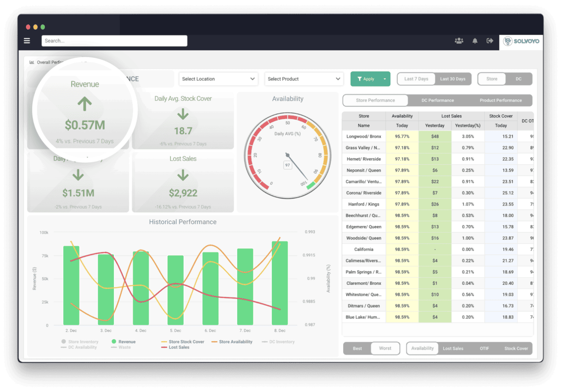Open the DC Performance tab
561x392 pixels.
(438, 100)
